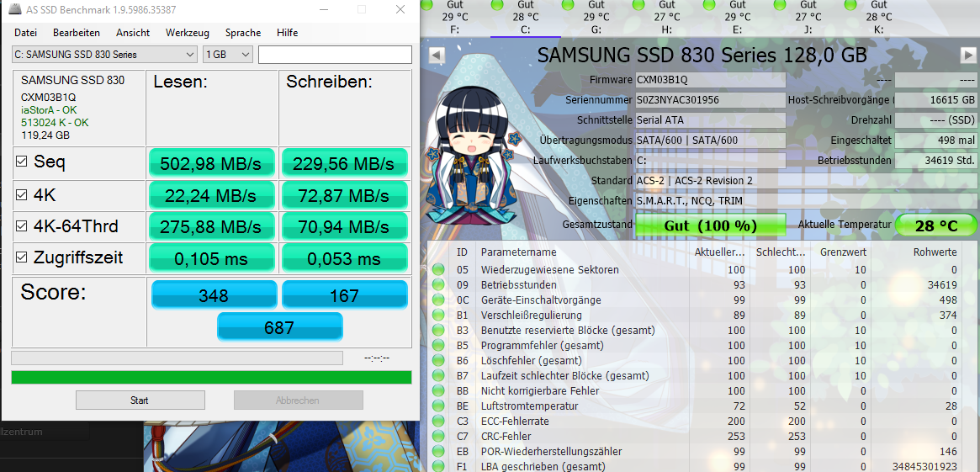This screenshot has width=980, height=472.
Task: Click the Gut status orb for drive J:
Action: click(x=780, y=4)
